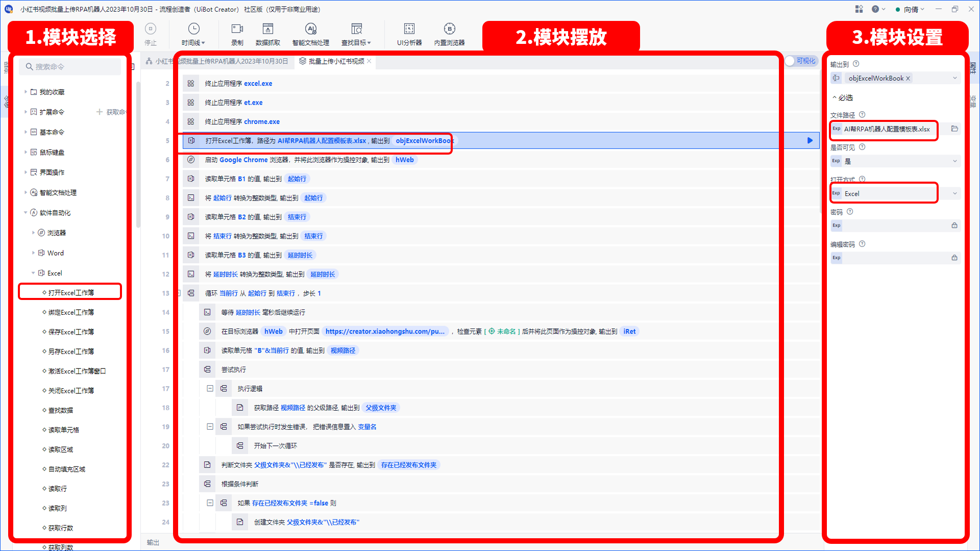Click the command panel vertical scrollbar

point(138,155)
